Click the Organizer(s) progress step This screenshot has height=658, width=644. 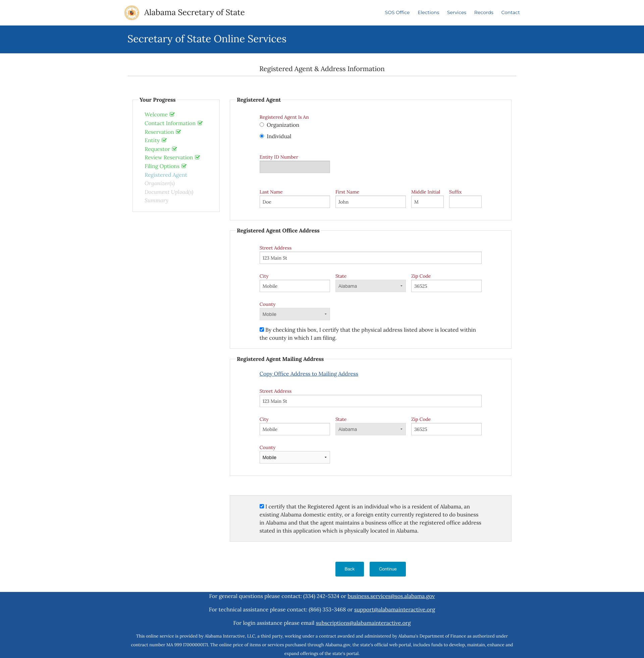click(160, 183)
